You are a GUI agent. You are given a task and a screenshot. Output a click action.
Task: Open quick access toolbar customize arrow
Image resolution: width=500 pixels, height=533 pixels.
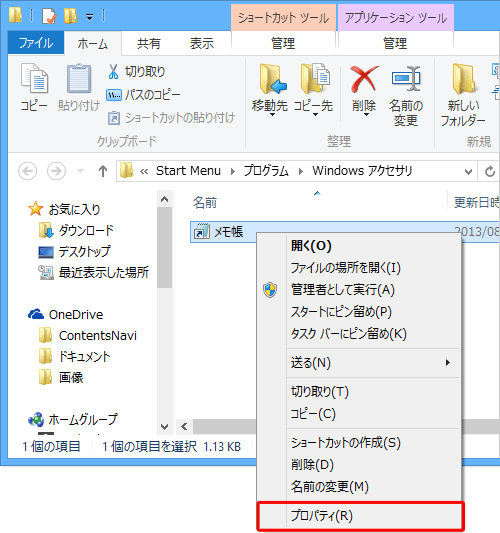pyautogui.click(x=89, y=17)
